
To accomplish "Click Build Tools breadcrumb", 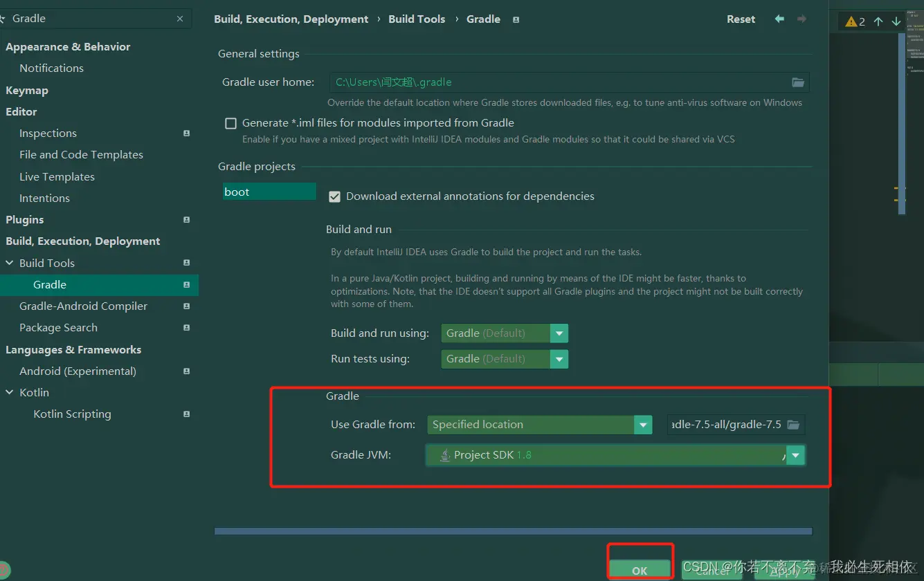I will pyautogui.click(x=417, y=19).
